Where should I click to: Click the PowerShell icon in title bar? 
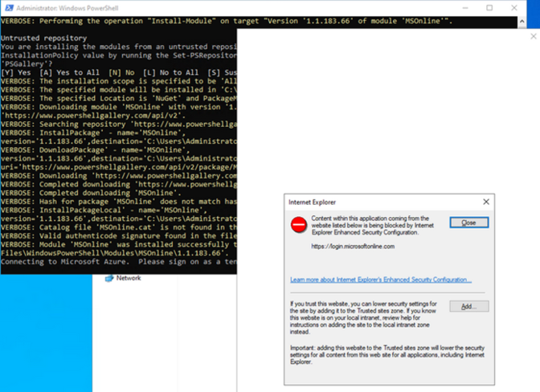pos(9,8)
